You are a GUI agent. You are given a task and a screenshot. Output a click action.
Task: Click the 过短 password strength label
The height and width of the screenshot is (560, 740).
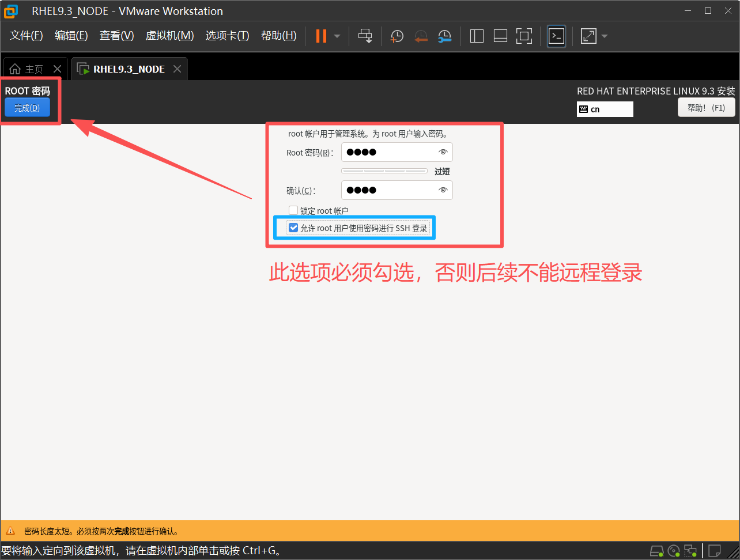pos(442,172)
